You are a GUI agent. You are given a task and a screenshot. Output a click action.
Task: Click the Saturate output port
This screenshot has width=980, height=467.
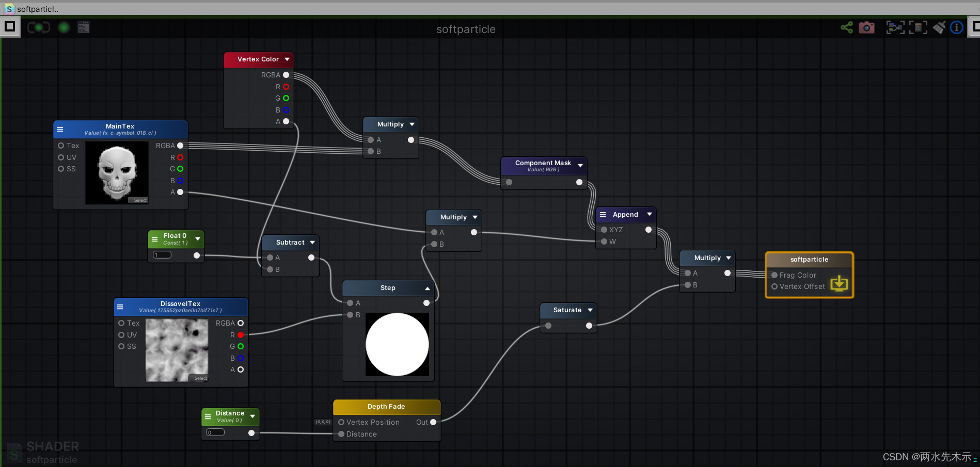(x=589, y=326)
